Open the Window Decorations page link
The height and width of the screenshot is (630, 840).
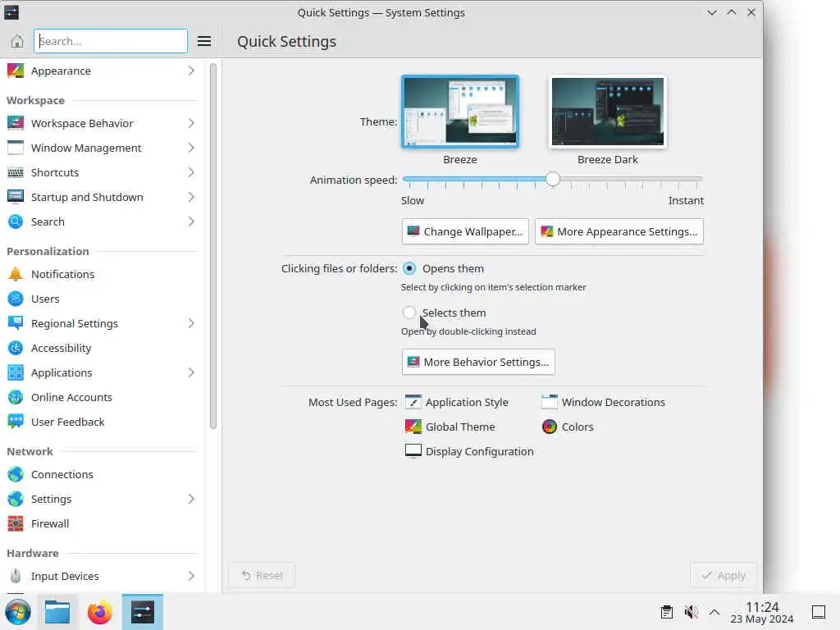603,402
